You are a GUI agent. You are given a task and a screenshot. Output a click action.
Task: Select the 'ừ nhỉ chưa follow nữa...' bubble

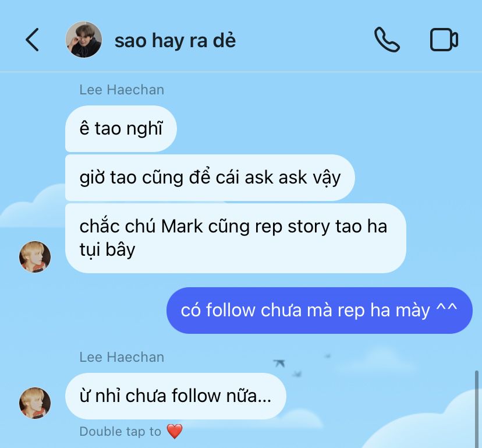point(176,396)
